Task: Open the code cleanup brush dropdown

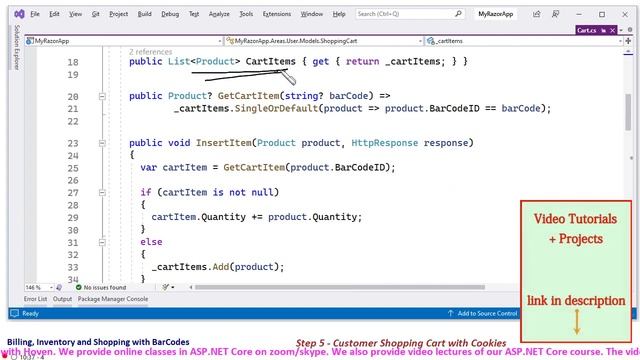Action: [168, 287]
